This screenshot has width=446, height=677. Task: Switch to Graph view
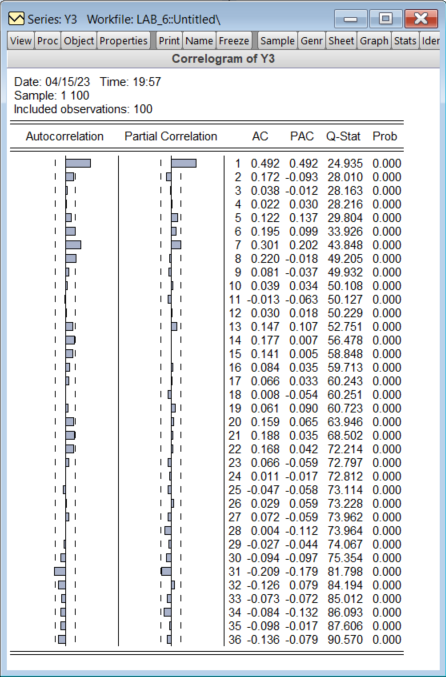point(374,41)
